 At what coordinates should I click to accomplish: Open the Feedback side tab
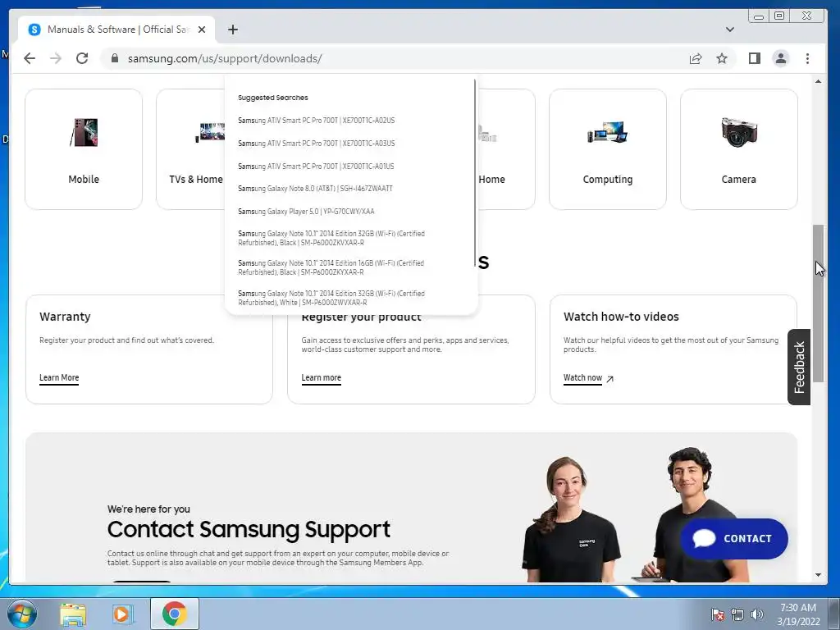coord(799,367)
